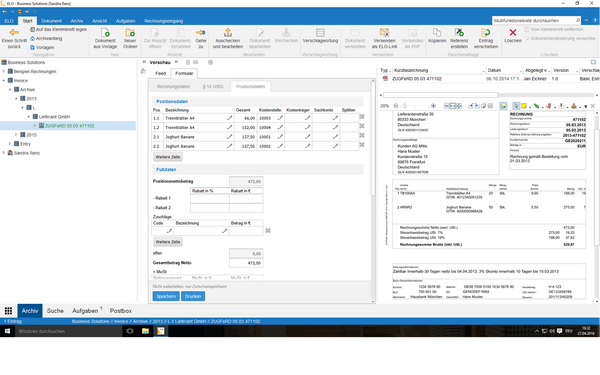Click the search magnifier in Multifunktionsleiste field
This screenshot has width=600, height=375.
pos(577,20)
